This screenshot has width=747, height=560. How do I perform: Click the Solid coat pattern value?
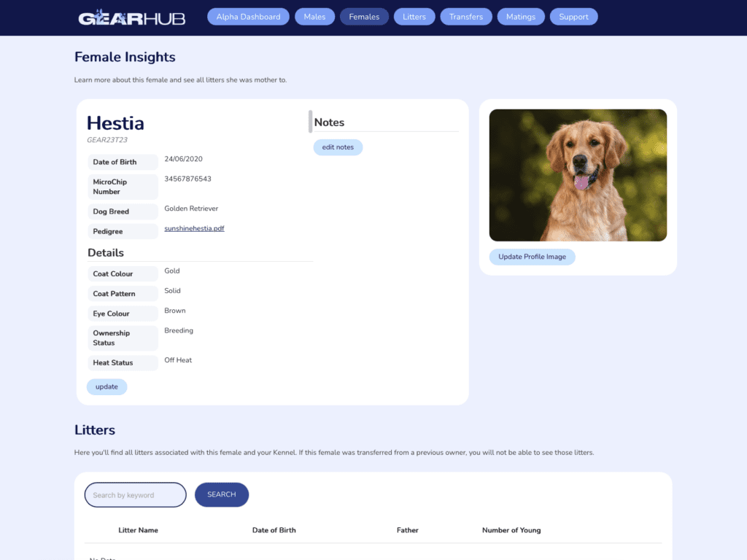[172, 291]
